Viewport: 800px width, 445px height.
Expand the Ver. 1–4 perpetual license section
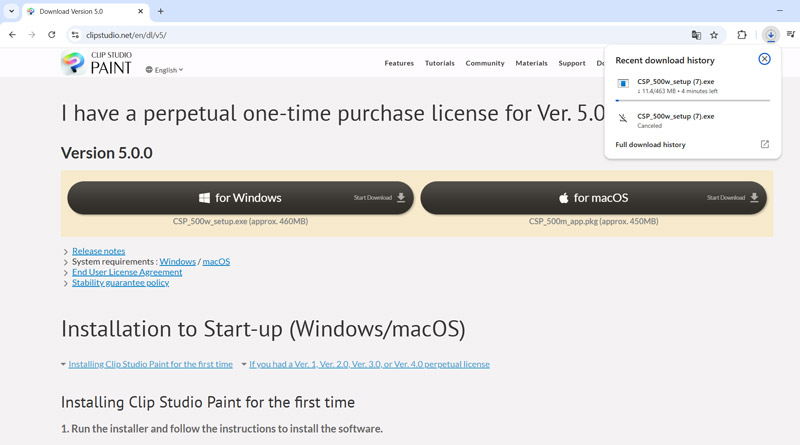point(369,364)
